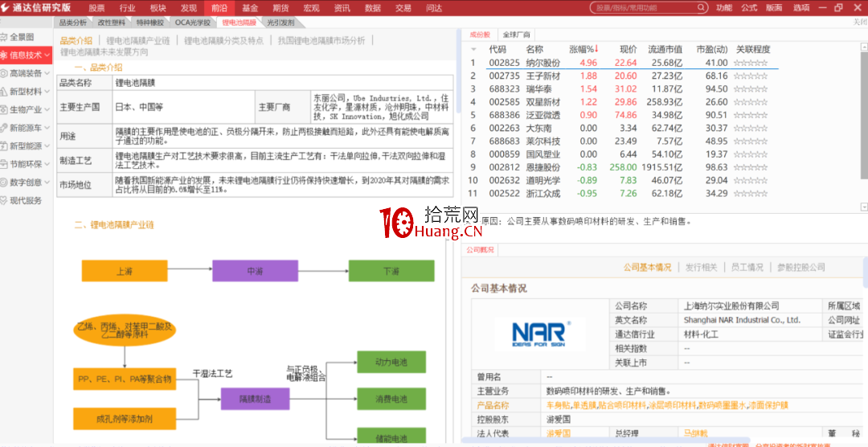Click the search magnifier icon
868x447 pixels.
(x=701, y=8)
